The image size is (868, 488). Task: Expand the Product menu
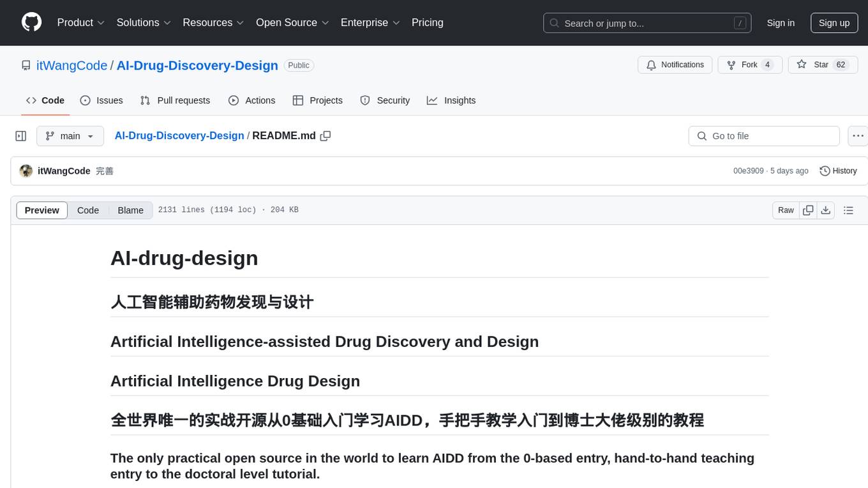81,22
